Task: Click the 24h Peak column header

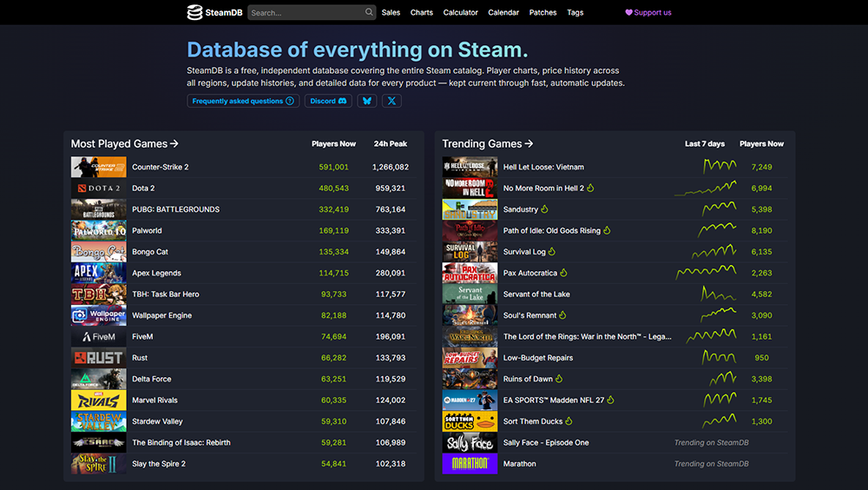Action: pos(391,143)
